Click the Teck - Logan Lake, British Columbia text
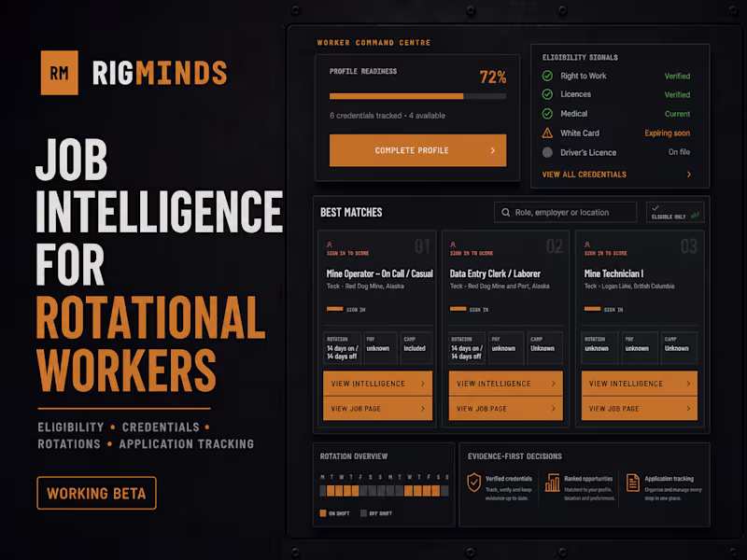This screenshot has width=747, height=560. 628,287
